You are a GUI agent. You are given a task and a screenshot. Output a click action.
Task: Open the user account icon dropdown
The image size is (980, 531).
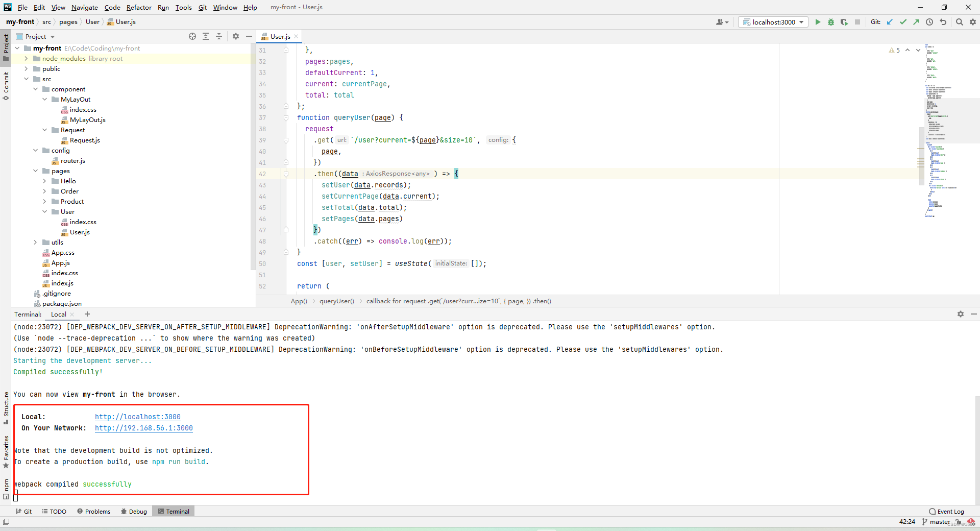point(722,22)
